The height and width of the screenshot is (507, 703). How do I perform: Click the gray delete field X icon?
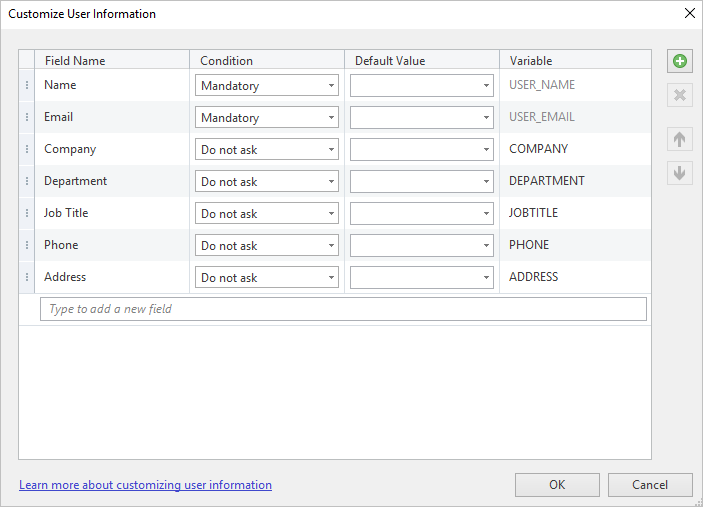pos(680,95)
